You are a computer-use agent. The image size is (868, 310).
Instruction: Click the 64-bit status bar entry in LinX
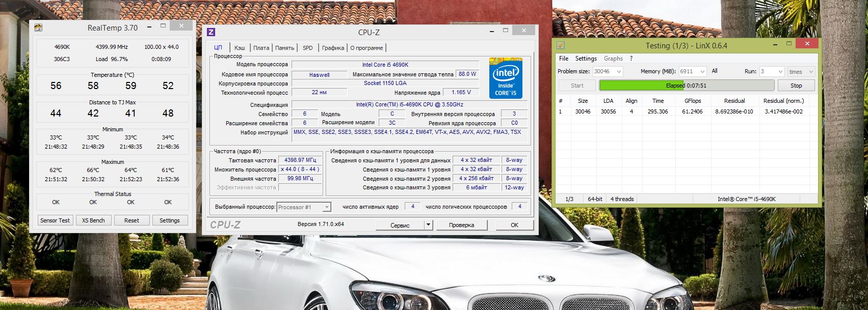pos(595,199)
